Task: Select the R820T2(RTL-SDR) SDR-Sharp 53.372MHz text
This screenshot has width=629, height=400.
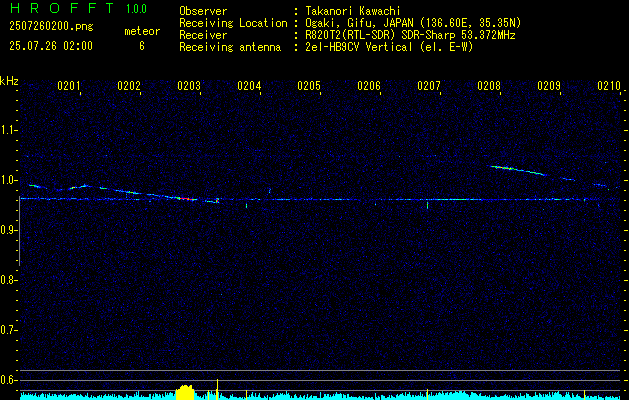Action: pyautogui.click(x=410, y=35)
